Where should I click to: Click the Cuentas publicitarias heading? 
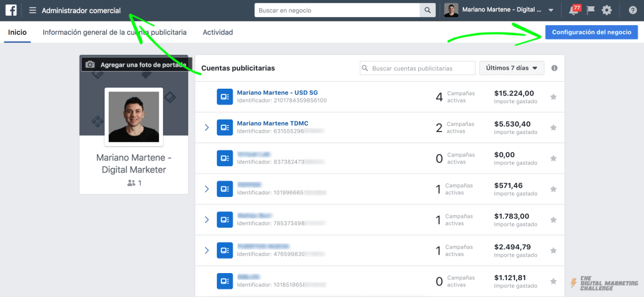pos(238,68)
